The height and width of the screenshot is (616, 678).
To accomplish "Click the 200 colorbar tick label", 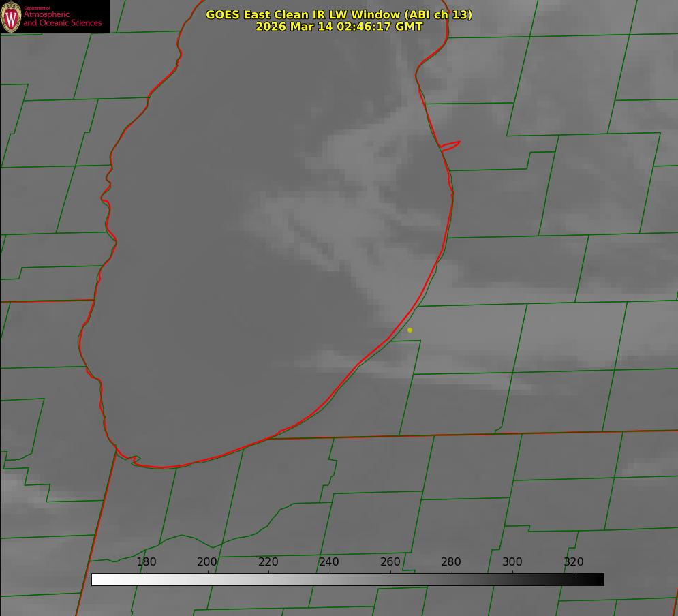I will pos(207,562).
